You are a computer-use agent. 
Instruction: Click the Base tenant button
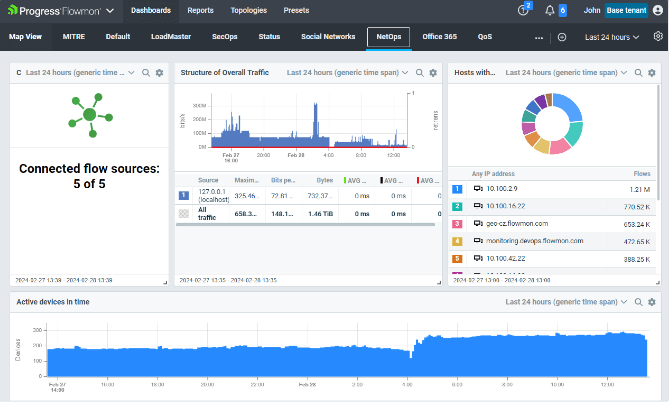pyautogui.click(x=625, y=10)
